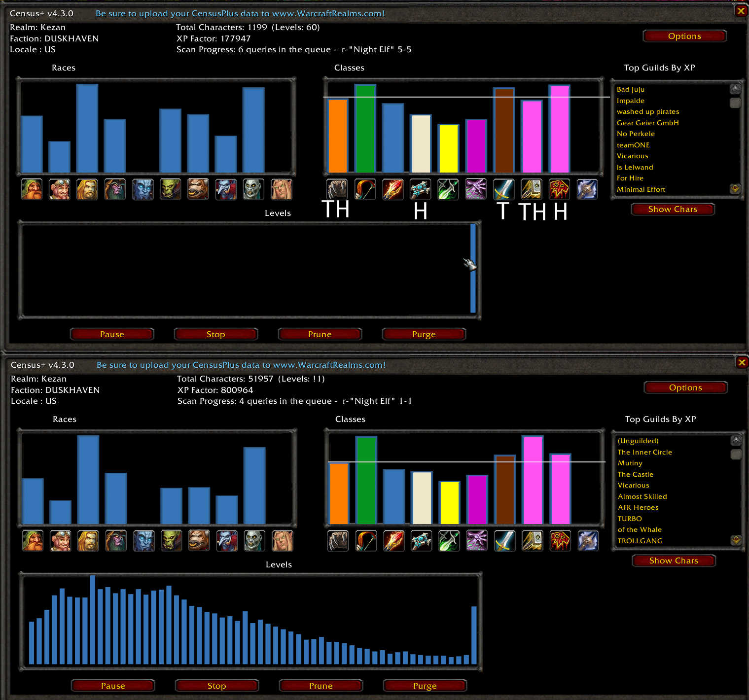Filter by Mage class icon in top window
Viewport: 749px width, 700px height.
tap(392, 189)
